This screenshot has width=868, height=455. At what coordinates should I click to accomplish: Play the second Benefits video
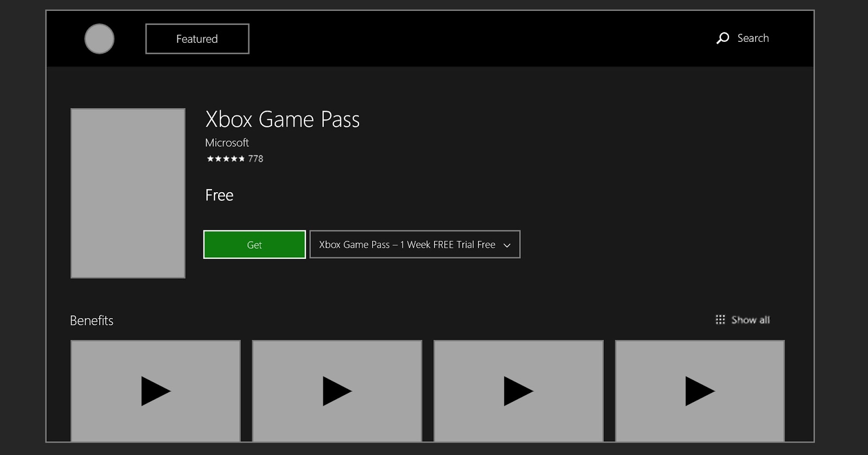pyautogui.click(x=337, y=391)
